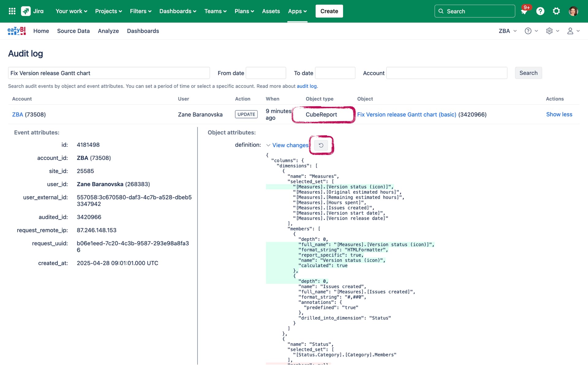588x365 pixels.
Task: Open Jira settings gear icon
Action: tap(556, 11)
